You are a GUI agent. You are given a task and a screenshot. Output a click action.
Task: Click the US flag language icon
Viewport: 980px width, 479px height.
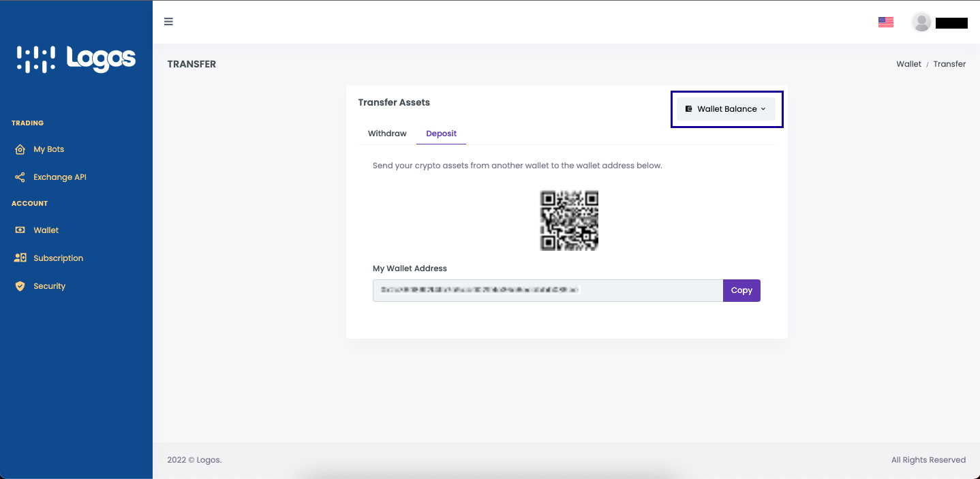pyautogui.click(x=886, y=22)
